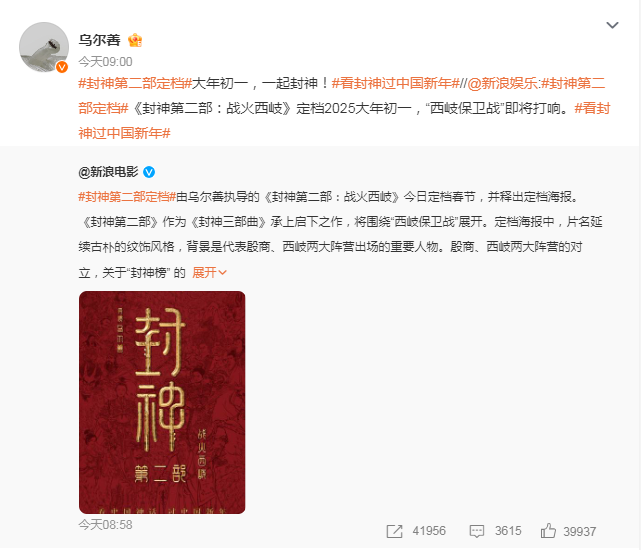641x550 pixels.
Task: Open the hashtag in the 新浪电影 repost text
Action: tap(127, 197)
